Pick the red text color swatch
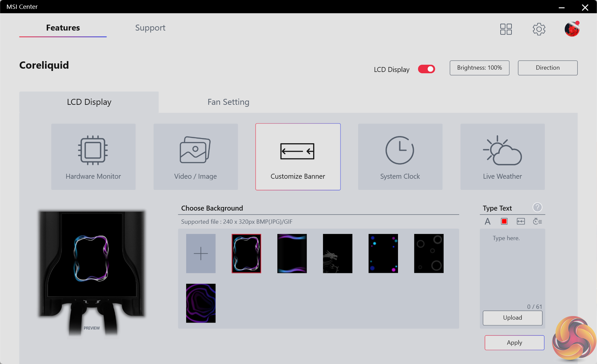The height and width of the screenshot is (364, 597). (504, 221)
